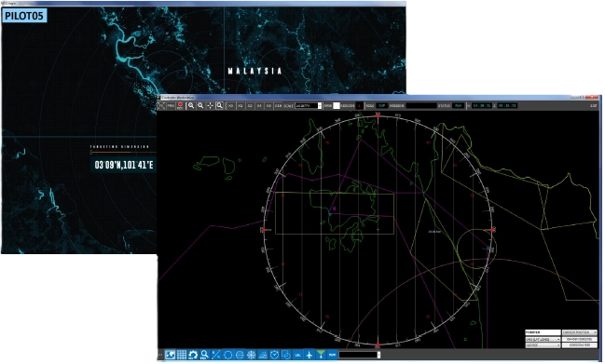Image resolution: width=605 pixels, height=364 pixels.
Task: Click the PREV button in top toolbar
Action: [x=171, y=105]
